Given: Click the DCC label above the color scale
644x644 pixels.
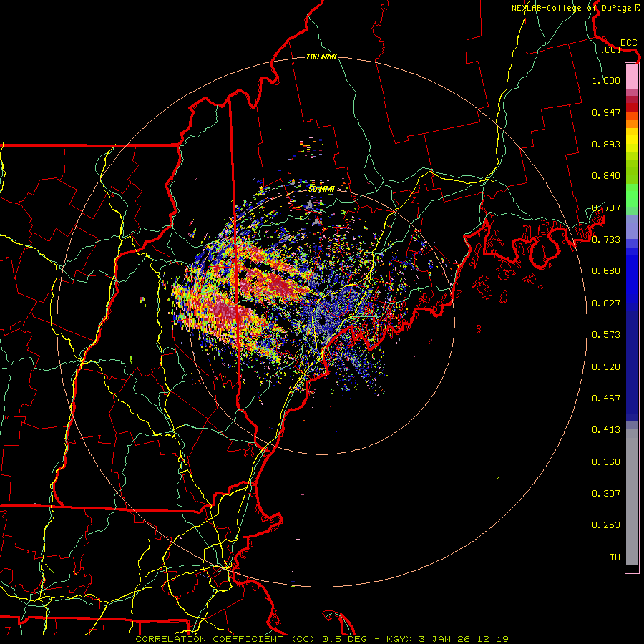Looking at the screenshot, I should tap(628, 42).
